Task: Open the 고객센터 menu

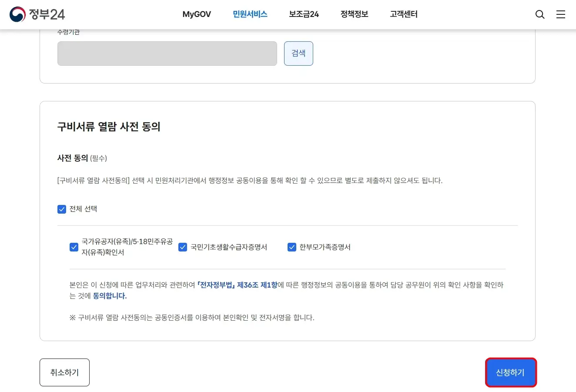Action: coord(404,14)
